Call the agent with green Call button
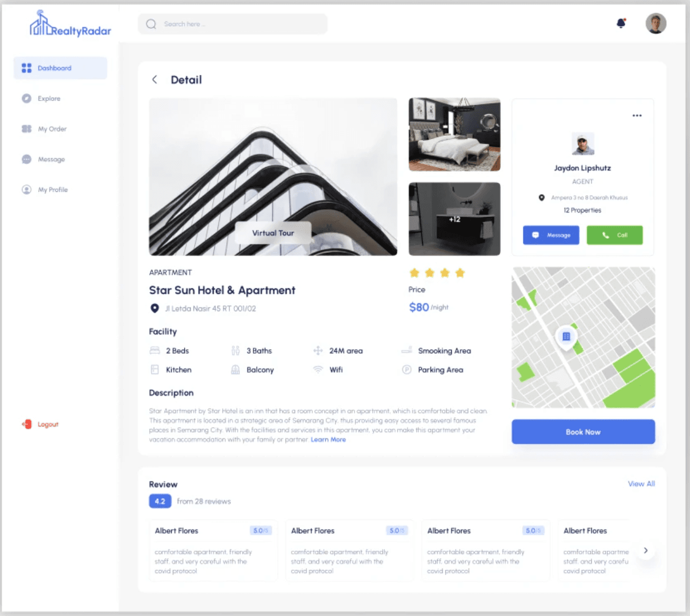The width and height of the screenshot is (690, 616). coord(615,235)
